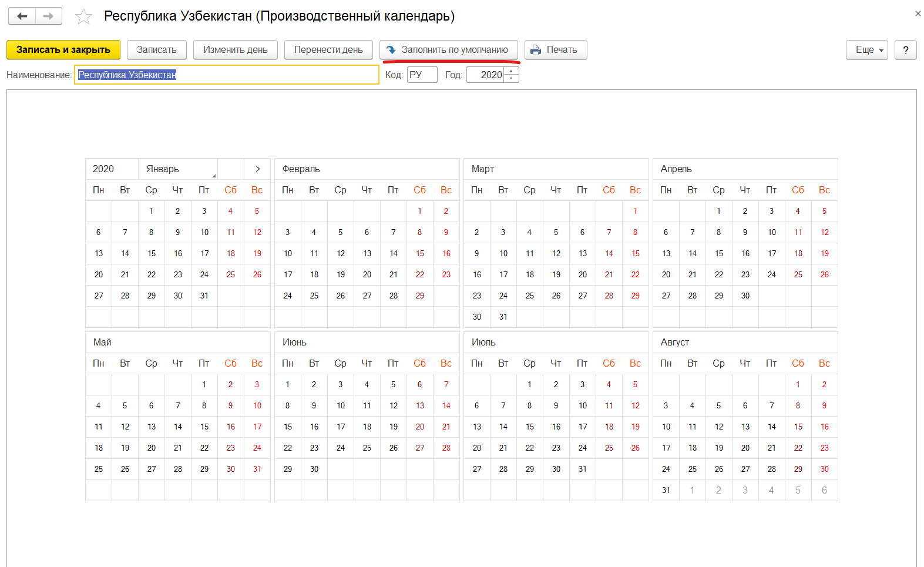Click greyed-out day 6 after August 31

click(825, 490)
